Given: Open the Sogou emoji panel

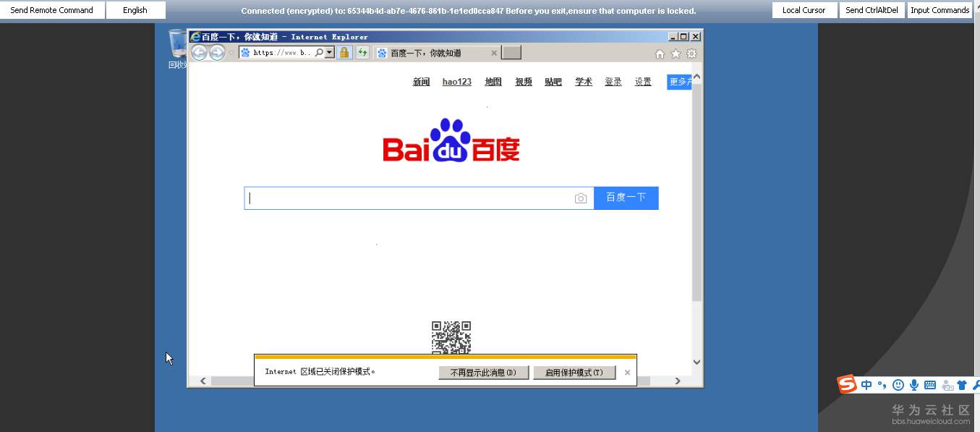Looking at the screenshot, I should [898, 384].
